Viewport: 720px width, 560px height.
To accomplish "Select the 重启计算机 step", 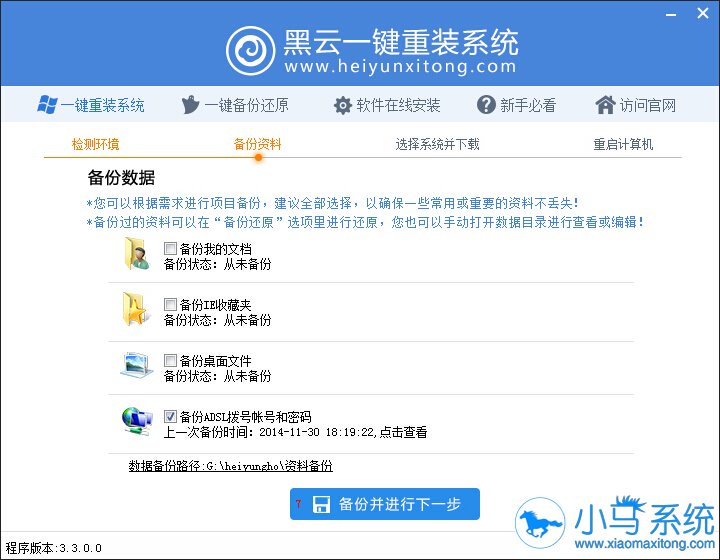I will 623,144.
